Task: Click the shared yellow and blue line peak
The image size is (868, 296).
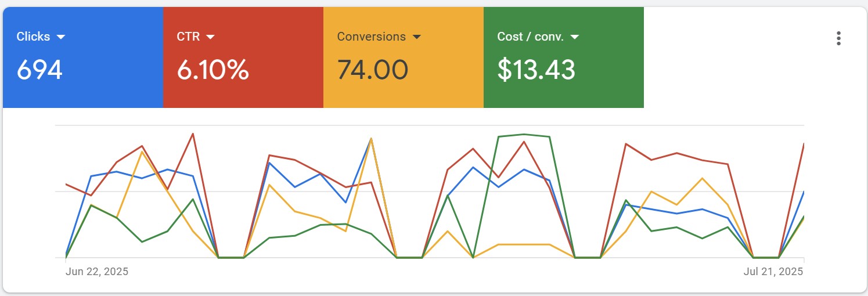Action: (x=371, y=138)
